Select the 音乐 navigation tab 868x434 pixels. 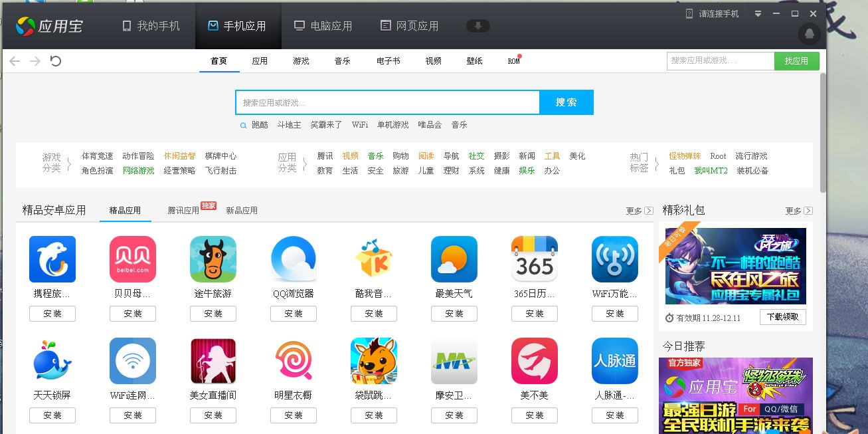pos(343,61)
